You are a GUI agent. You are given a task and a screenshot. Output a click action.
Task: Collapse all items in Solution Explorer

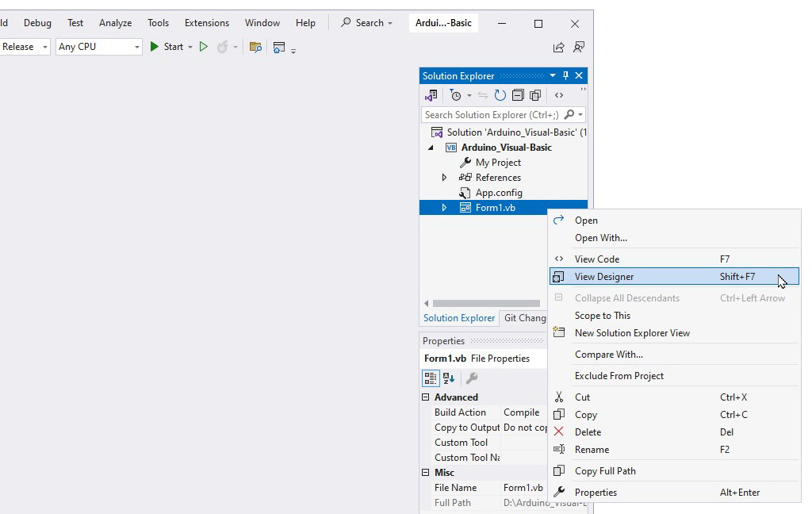coord(517,95)
